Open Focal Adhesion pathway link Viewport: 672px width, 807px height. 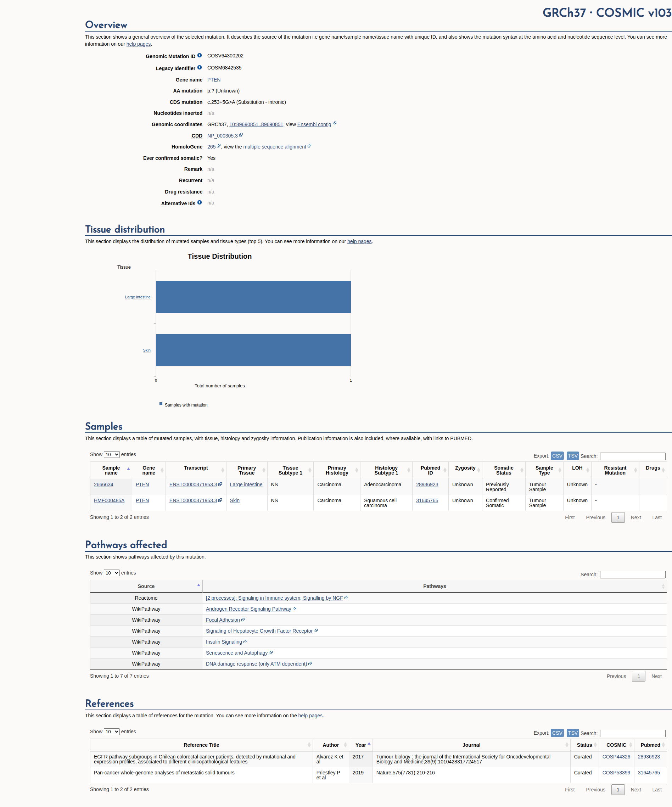pos(223,620)
